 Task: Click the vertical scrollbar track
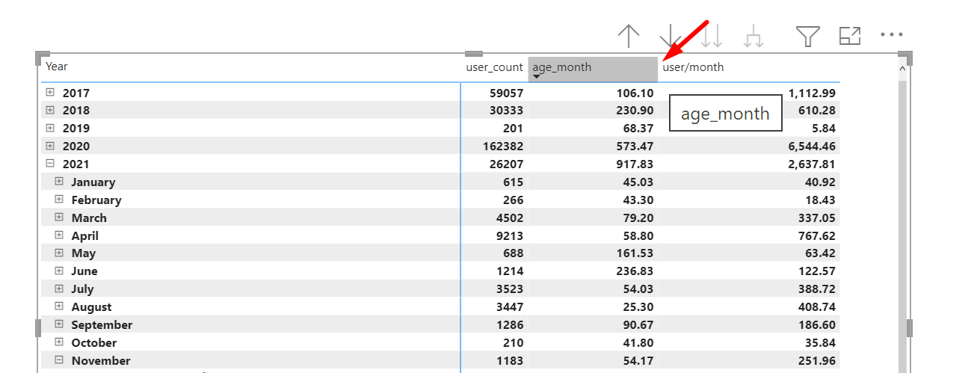902,224
